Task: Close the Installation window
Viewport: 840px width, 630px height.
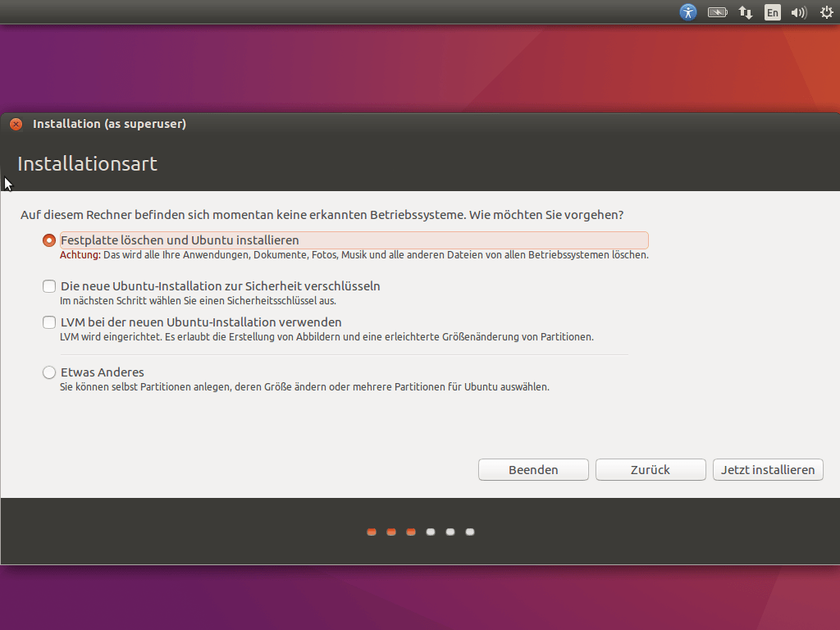Action: point(16,125)
